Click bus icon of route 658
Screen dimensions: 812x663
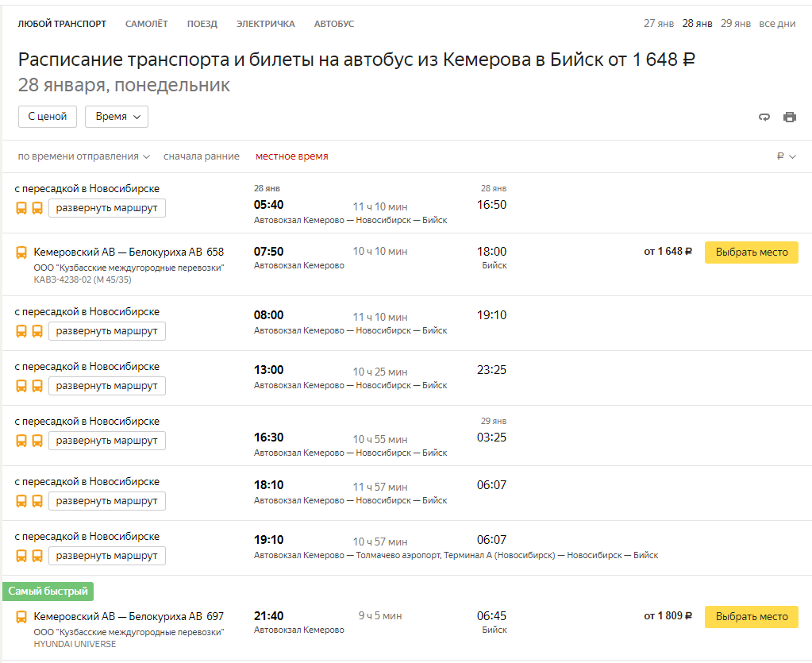21,252
